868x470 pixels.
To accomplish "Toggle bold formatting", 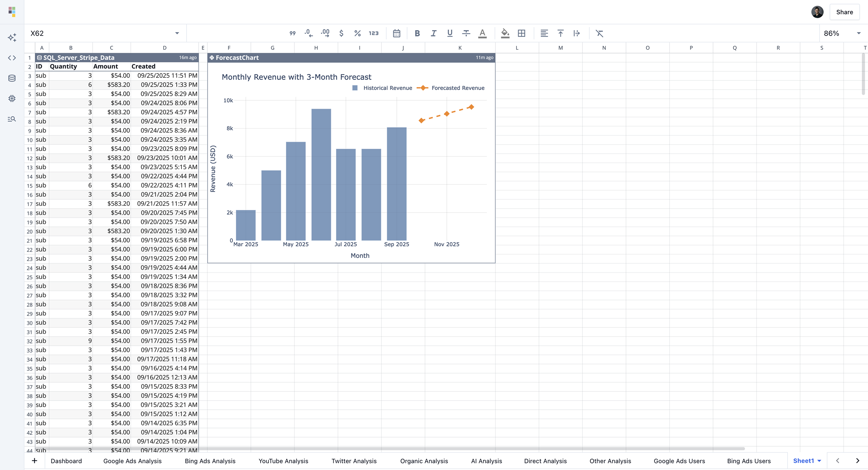I will pos(417,33).
